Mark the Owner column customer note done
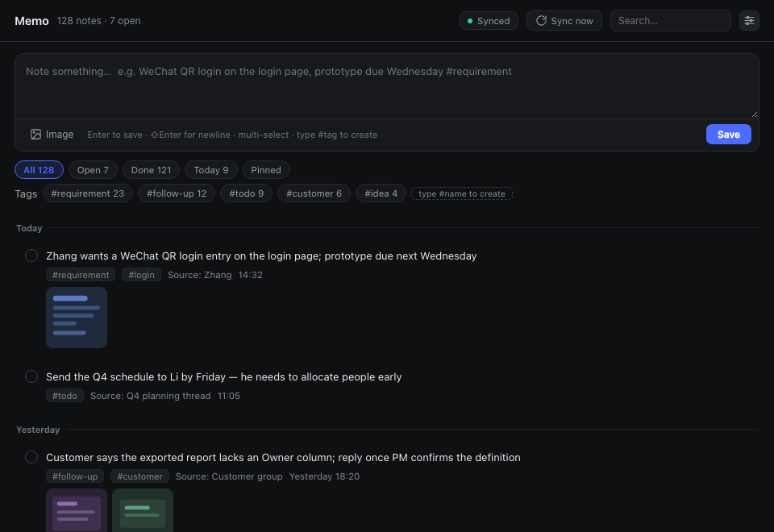Viewport: 774px width, 532px height. click(x=31, y=457)
